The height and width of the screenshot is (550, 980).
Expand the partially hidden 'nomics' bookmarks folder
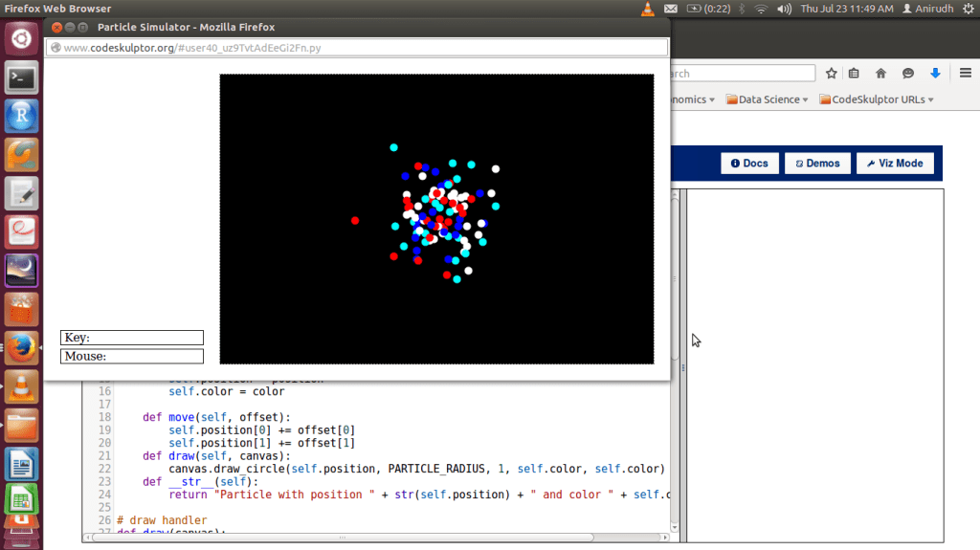tap(693, 99)
